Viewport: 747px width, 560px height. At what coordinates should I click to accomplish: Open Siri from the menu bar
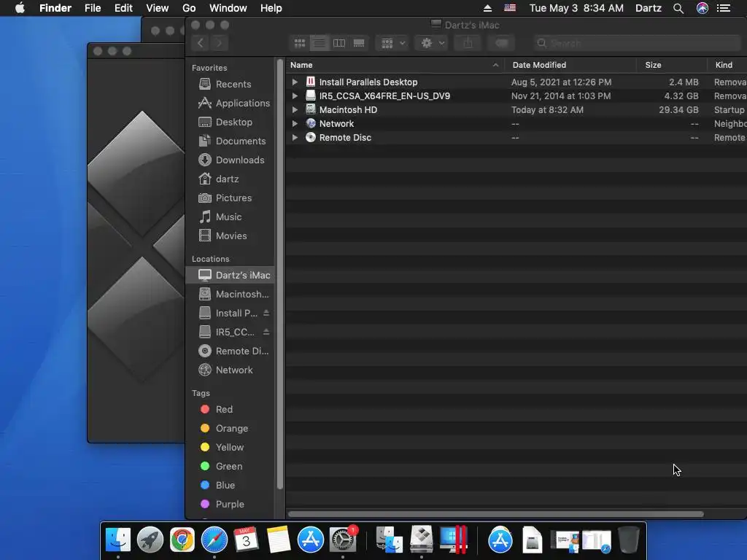point(703,8)
